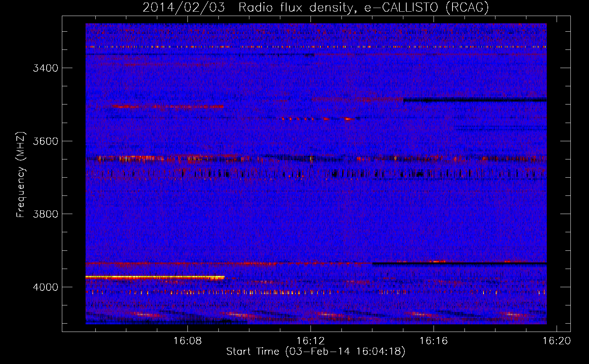Click the 16:20 time axis label
This screenshot has height=364, width=589.
point(557,341)
